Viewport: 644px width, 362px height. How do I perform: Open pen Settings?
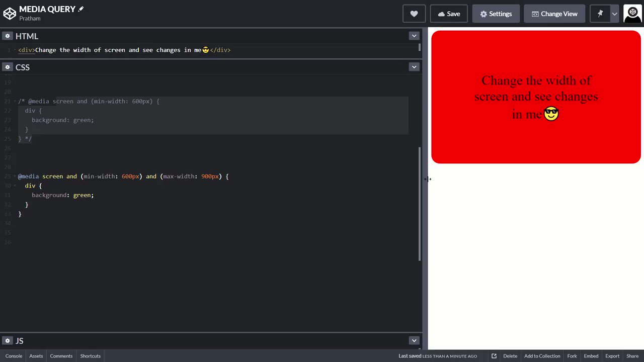point(496,14)
